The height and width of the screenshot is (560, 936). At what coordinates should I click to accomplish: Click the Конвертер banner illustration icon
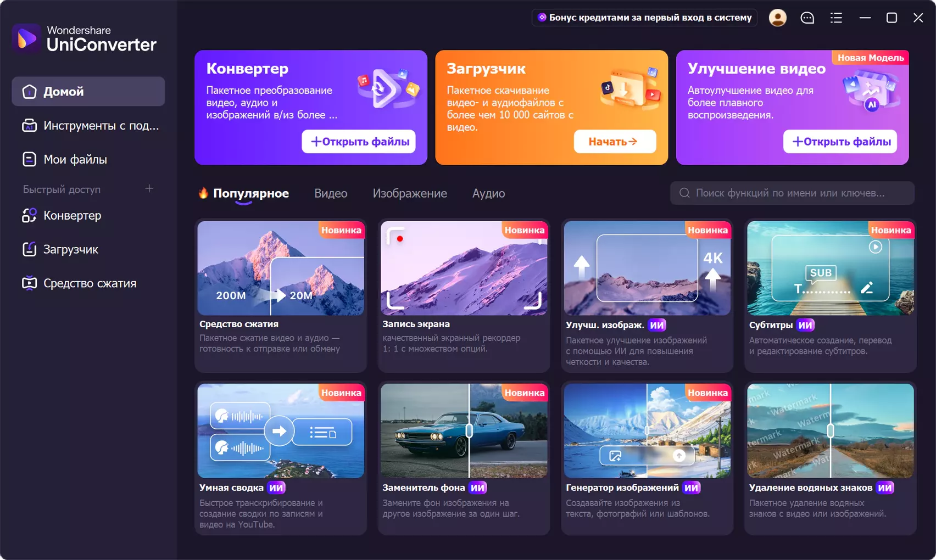(388, 88)
